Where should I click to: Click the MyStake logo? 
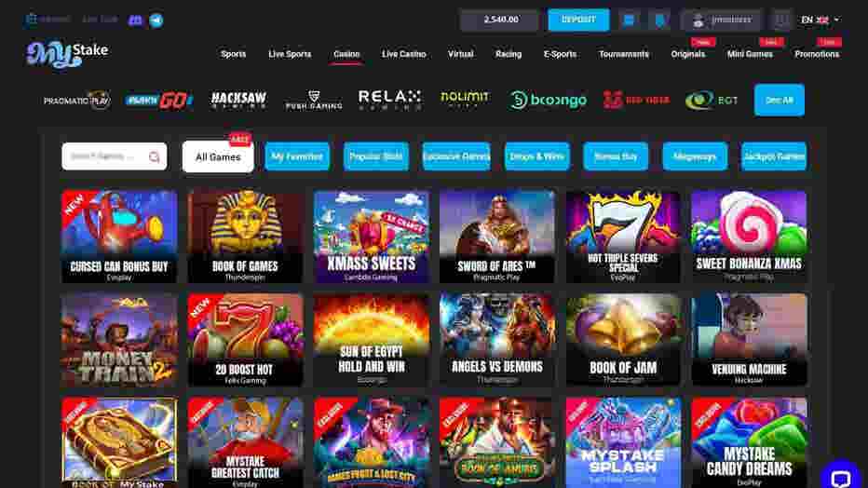(x=67, y=54)
